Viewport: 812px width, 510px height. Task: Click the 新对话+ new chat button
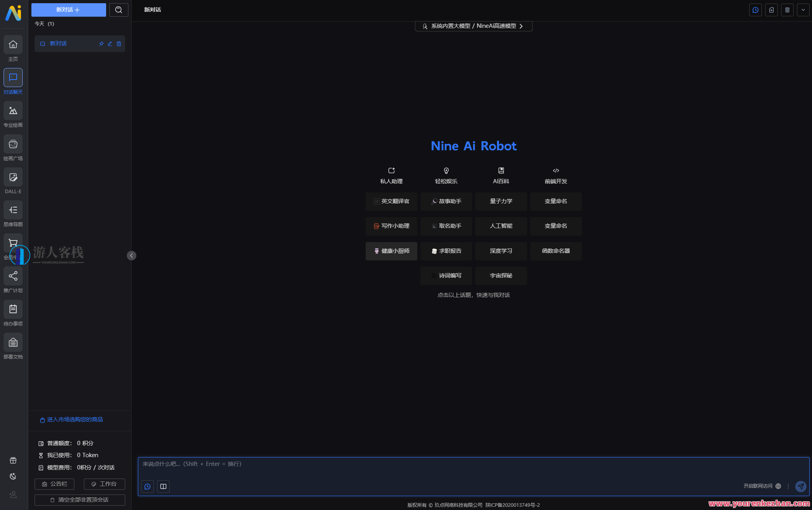point(68,10)
